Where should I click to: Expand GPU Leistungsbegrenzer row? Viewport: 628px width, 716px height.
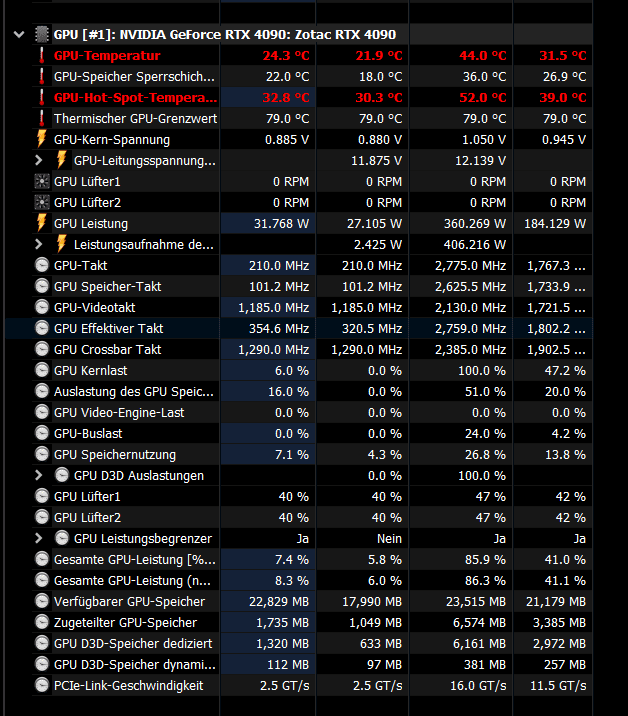39,538
